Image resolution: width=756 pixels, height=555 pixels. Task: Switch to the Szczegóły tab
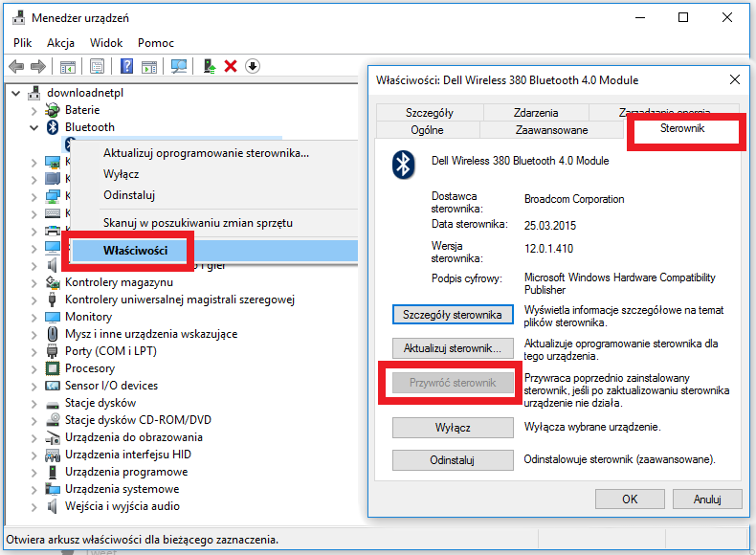[429, 112]
